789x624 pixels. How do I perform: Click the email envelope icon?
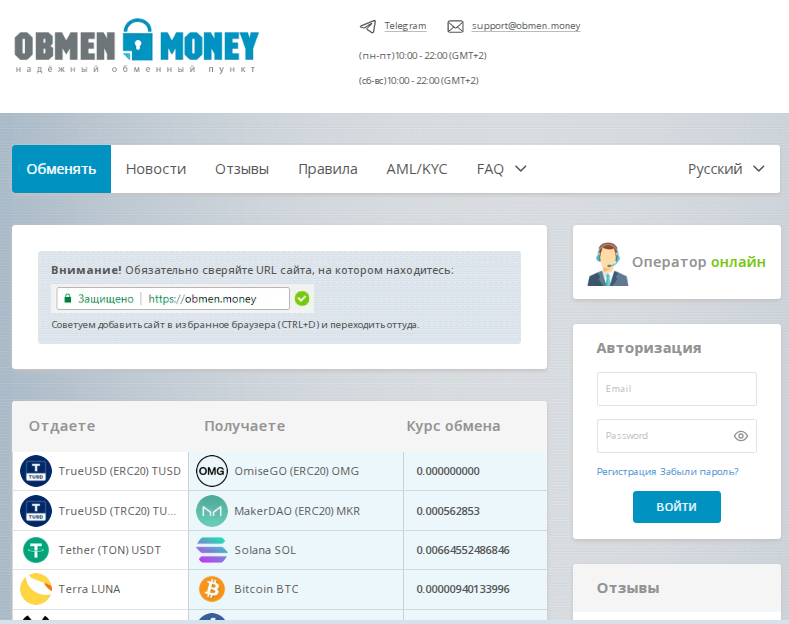tap(455, 26)
